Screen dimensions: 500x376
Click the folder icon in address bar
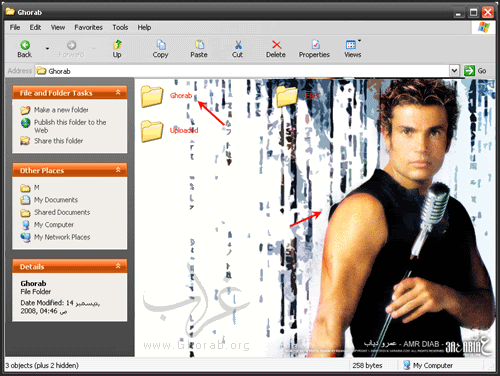click(x=41, y=71)
